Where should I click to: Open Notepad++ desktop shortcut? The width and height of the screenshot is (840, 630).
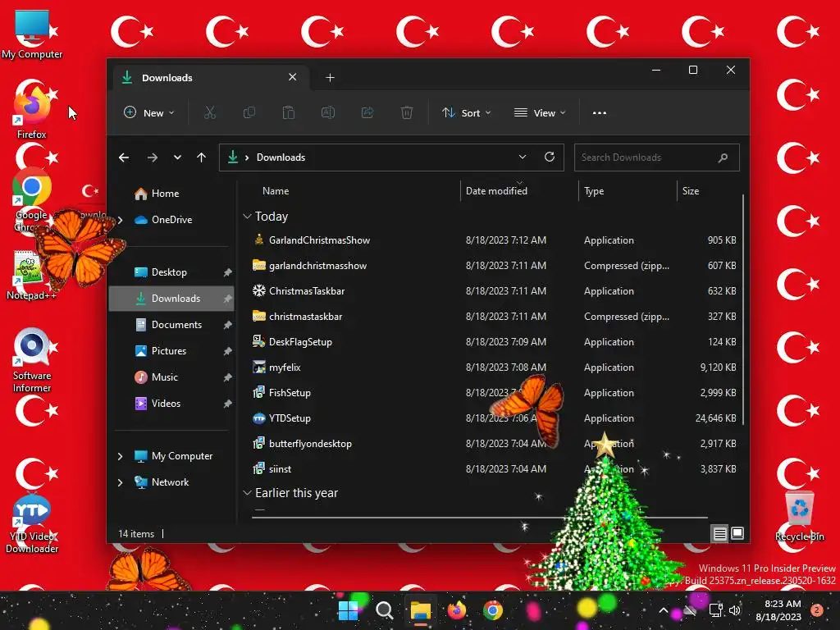point(31,274)
